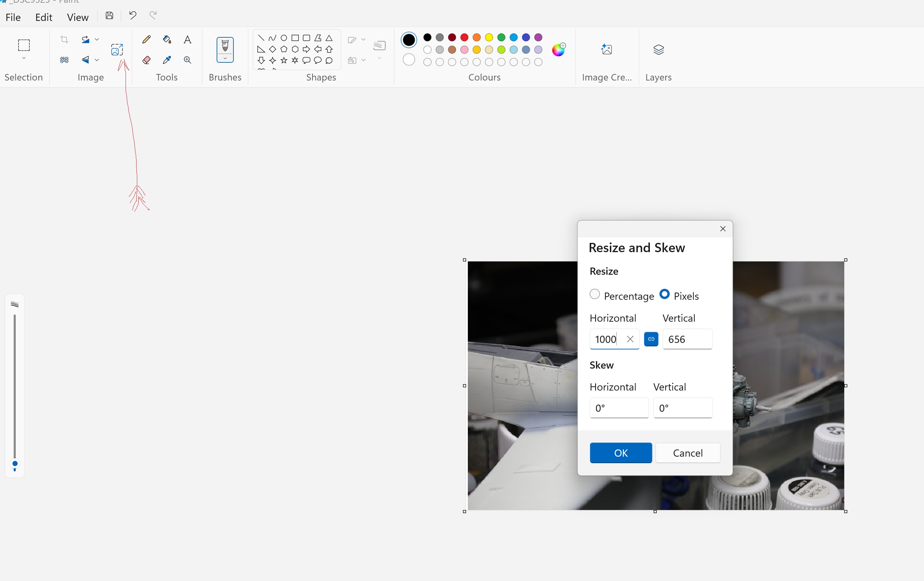This screenshot has height=581, width=924.
Task: Click Cancel to dismiss dialog
Action: pyautogui.click(x=688, y=453)
